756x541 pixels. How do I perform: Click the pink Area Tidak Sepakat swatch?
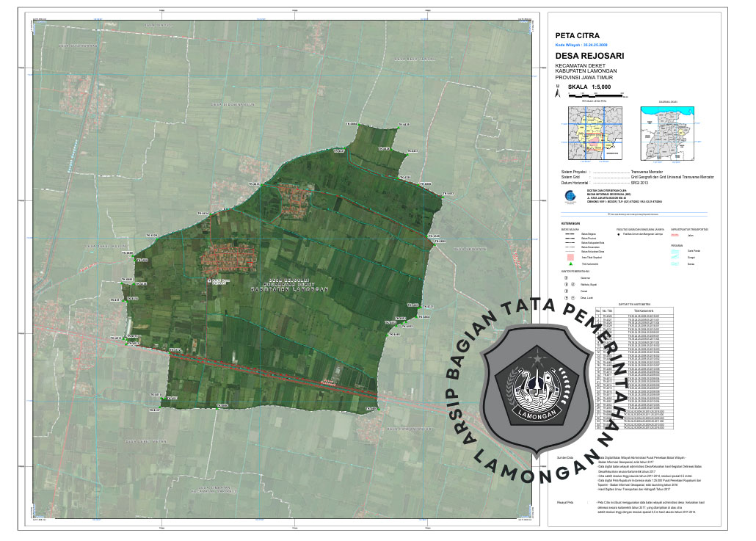570,258
